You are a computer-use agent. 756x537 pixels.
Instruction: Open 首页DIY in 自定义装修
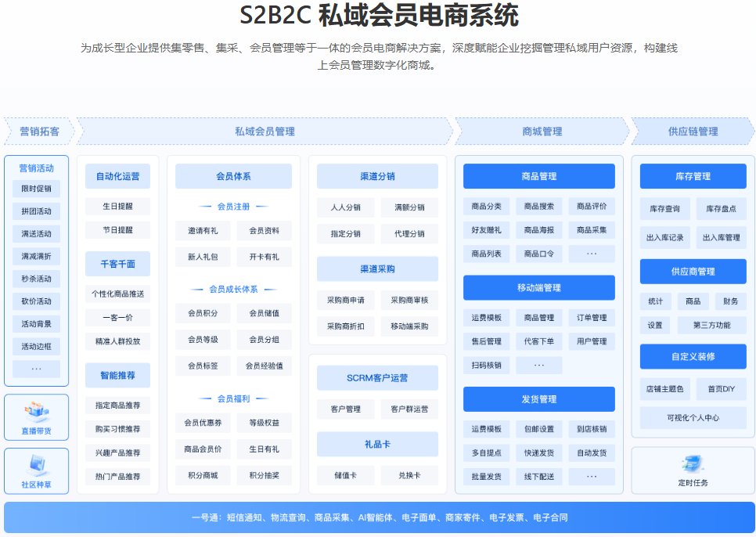721,388
